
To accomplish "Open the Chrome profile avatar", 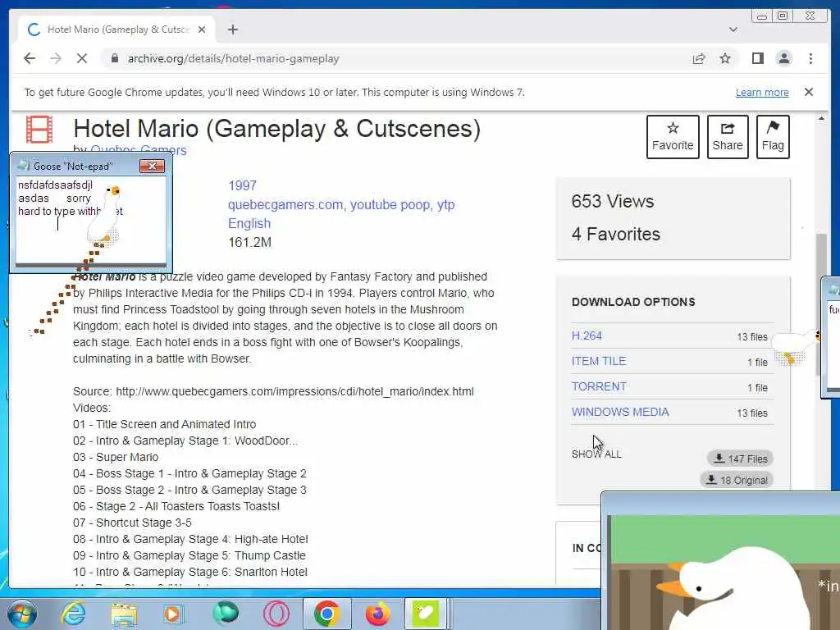I will click(x=783, y=58).
